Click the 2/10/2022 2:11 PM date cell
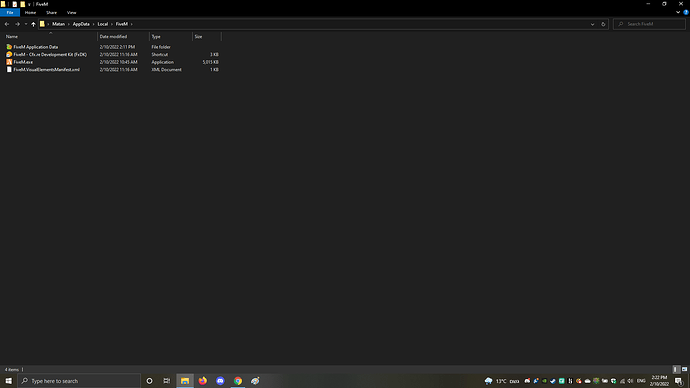 [x=117, y=47]
